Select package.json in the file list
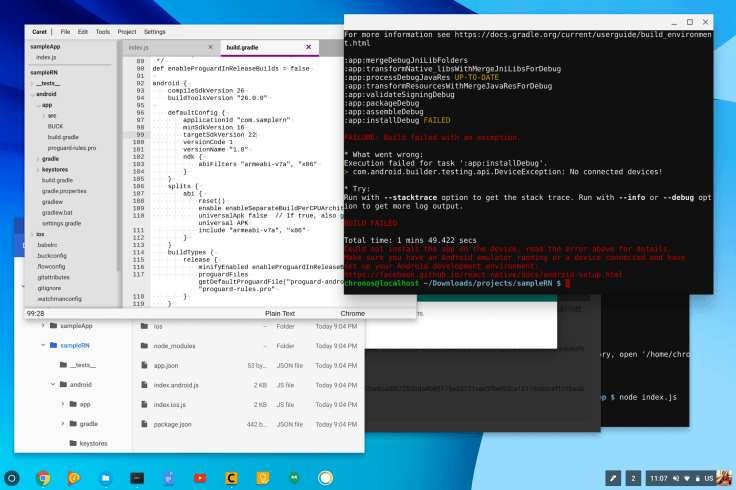 click(x=174, y=424)
